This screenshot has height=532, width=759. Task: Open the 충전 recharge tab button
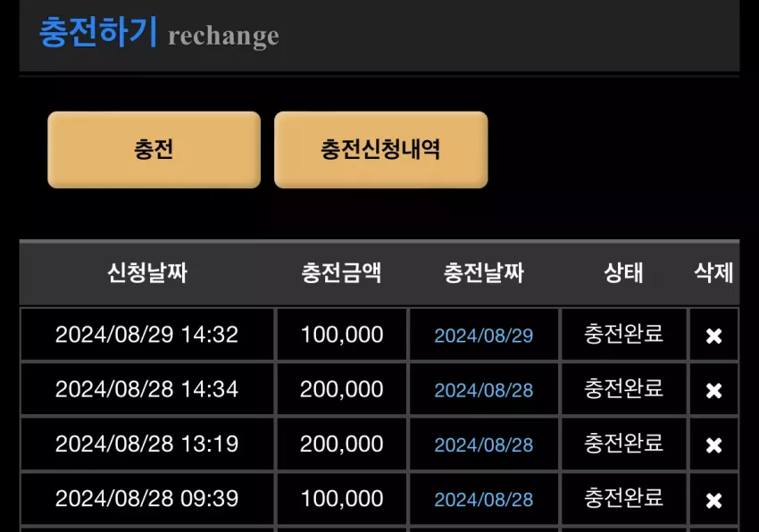click(x=154, y=150)
